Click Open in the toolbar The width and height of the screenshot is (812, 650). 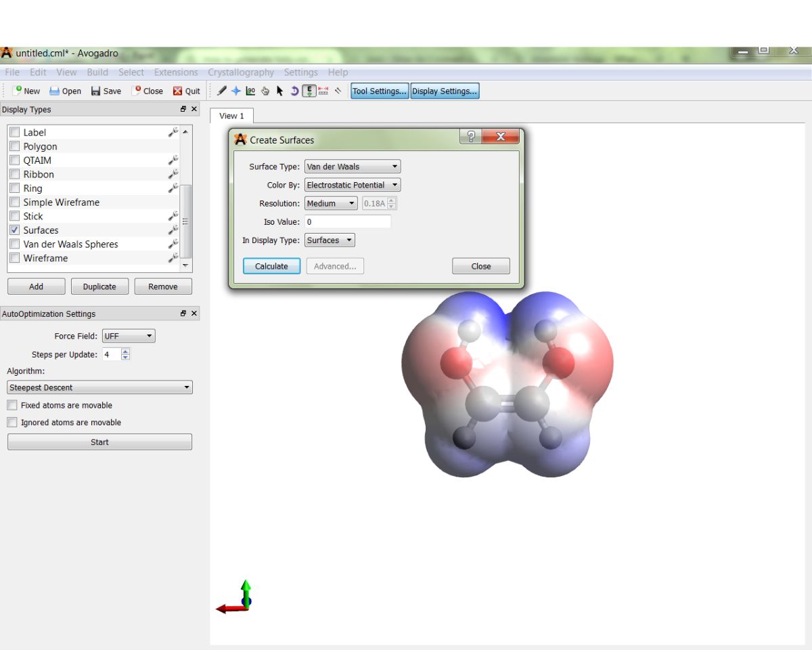click(65, 91)
